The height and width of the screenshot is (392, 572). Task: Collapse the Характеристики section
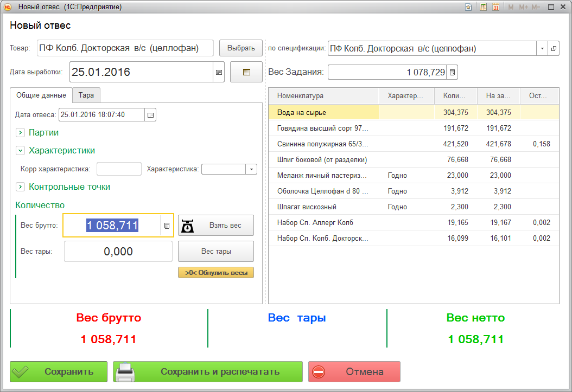point(21,151)
